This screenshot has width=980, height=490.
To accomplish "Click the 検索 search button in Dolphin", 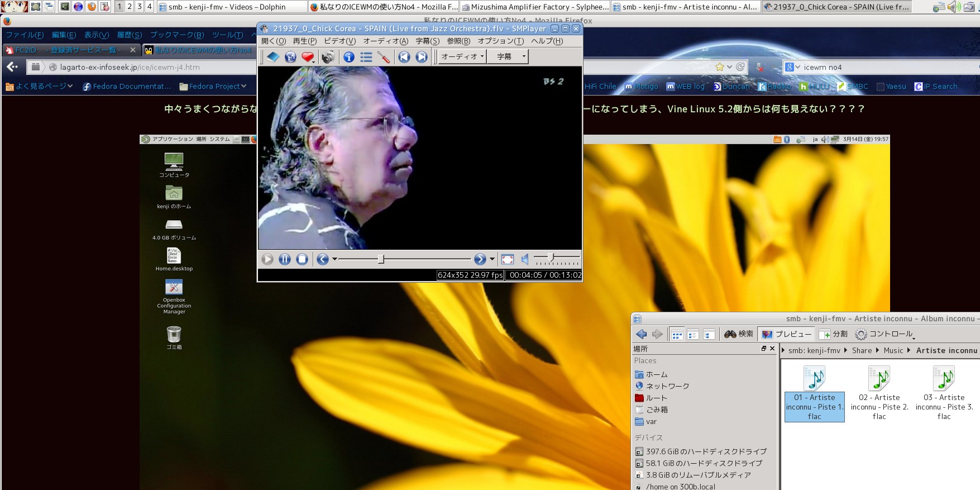I will point(739,334).
